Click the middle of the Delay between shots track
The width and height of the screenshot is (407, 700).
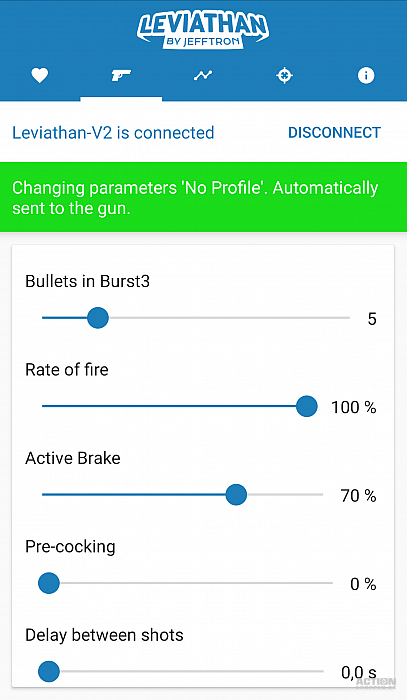[x=183, y=671]
